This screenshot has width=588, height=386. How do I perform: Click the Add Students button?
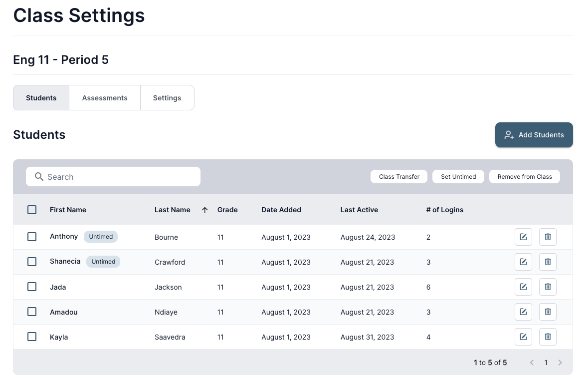(534, 135)
